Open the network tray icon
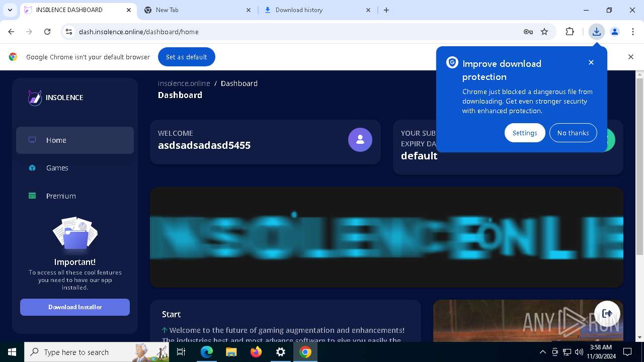 click(x=567, y=352)
